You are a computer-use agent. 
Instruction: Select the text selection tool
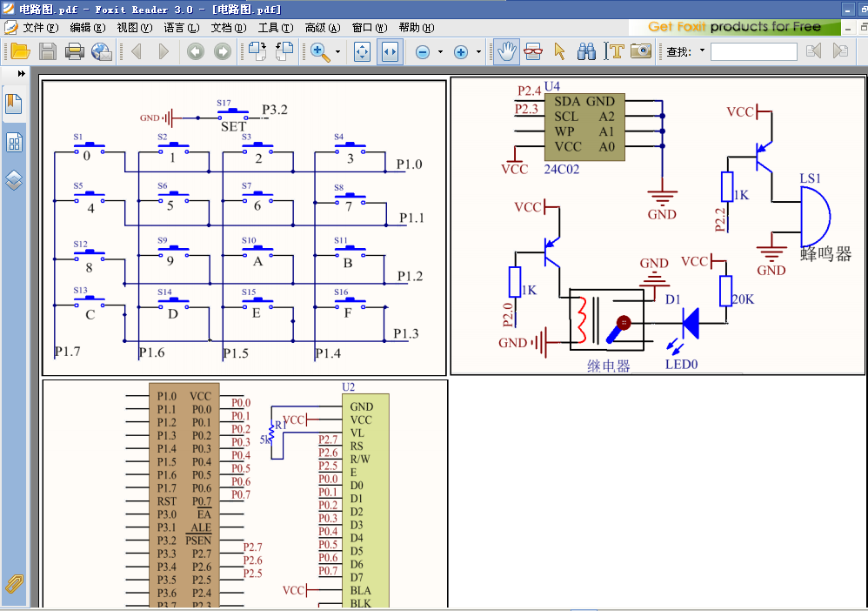coord(614,51)
